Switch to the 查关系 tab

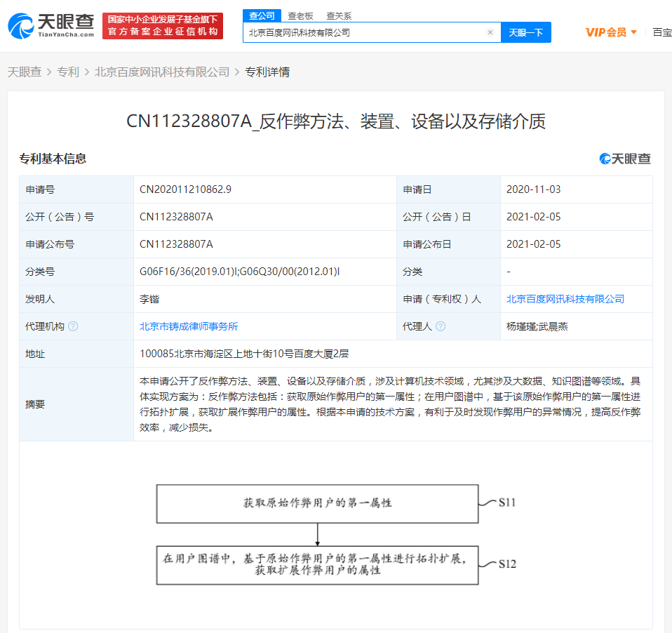339,15
